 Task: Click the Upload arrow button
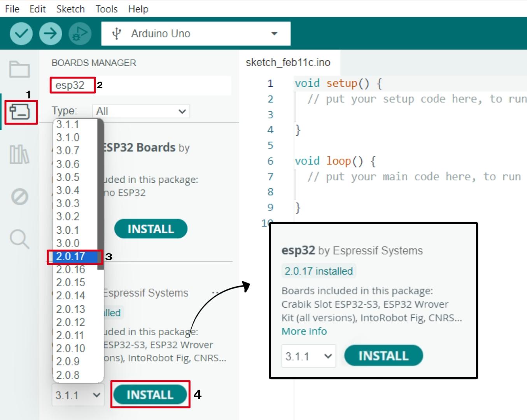tap(51, 33)
